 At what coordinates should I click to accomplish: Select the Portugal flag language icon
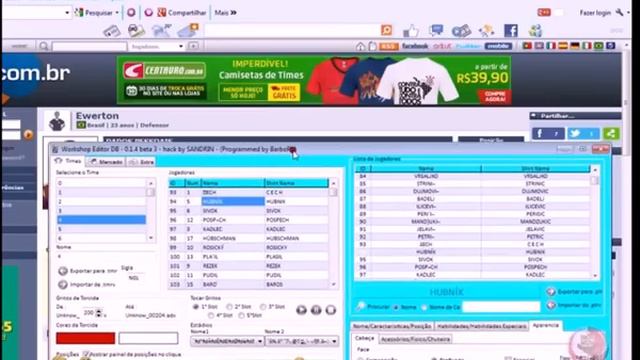527,46
